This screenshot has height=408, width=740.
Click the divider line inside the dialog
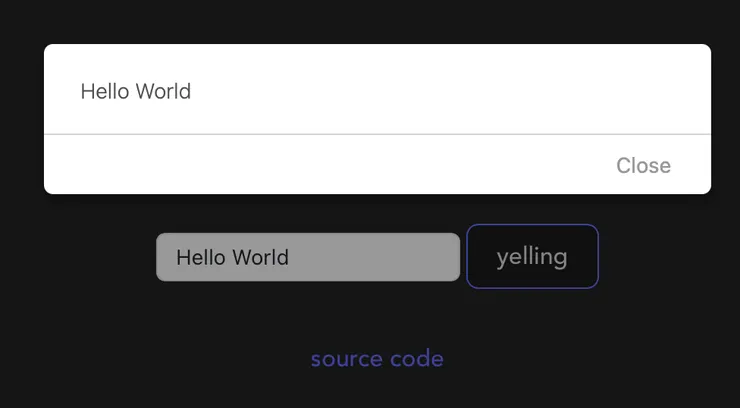[x=377, y=134]
